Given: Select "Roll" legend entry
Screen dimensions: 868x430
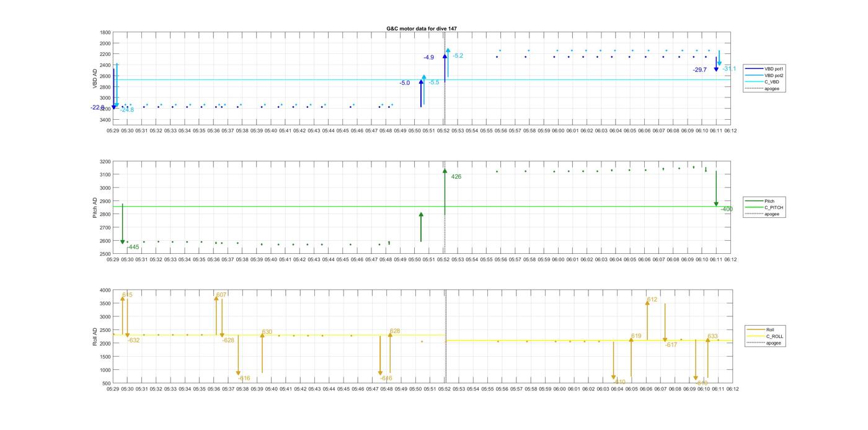Looking at the screenshot, I should [x=770, y=329].
